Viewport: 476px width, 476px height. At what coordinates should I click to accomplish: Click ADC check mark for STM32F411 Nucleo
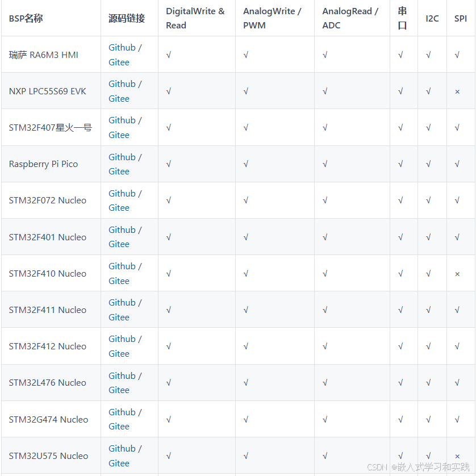[x=325, y=310]
